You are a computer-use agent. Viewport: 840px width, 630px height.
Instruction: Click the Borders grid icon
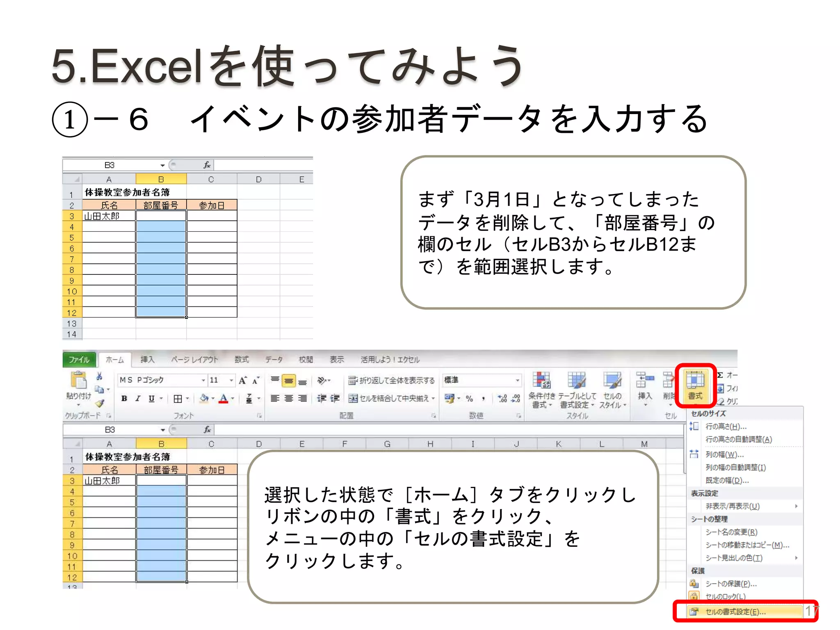click(178, 399)
